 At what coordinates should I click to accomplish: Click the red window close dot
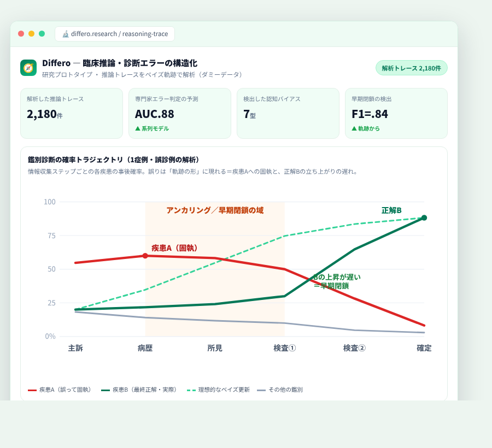tap(21, 33)
